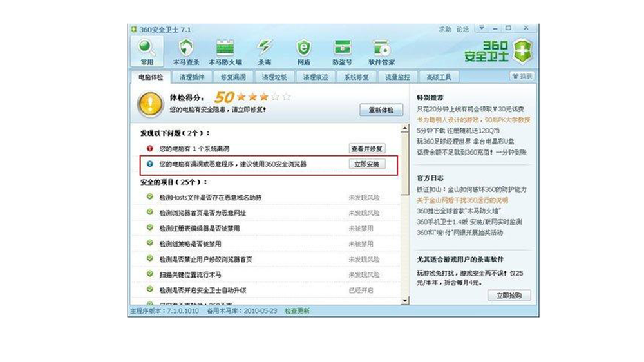Open the 换肤 skin changer
This screenshot has height=362, width=644.
(522, 77)
